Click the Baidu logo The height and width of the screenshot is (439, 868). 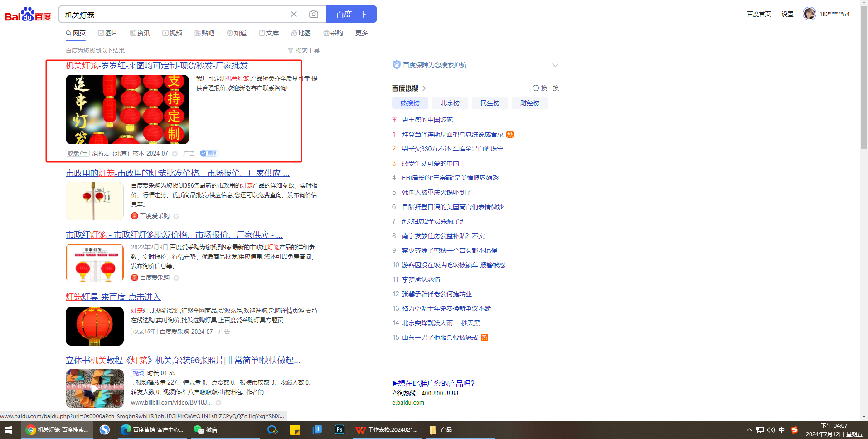[28, 15]
